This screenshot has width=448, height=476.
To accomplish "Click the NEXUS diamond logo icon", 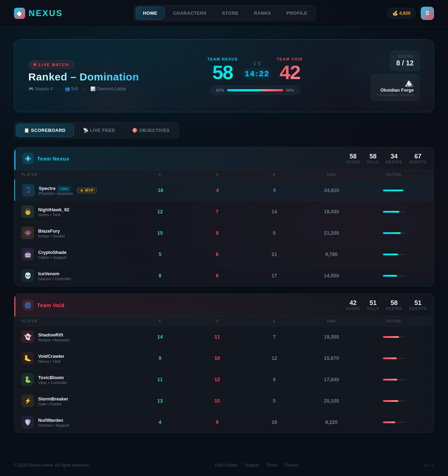I will (x=20, y=13).
